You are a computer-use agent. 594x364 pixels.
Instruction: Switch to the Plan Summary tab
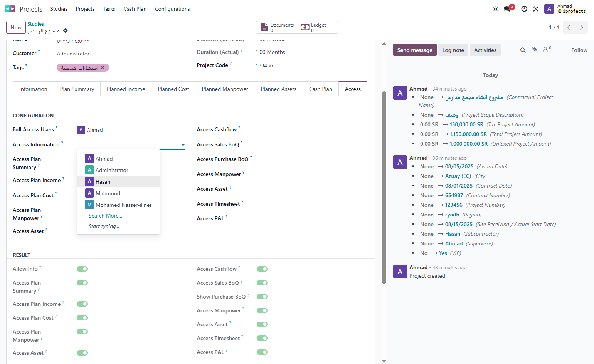(x=77, y=89)
